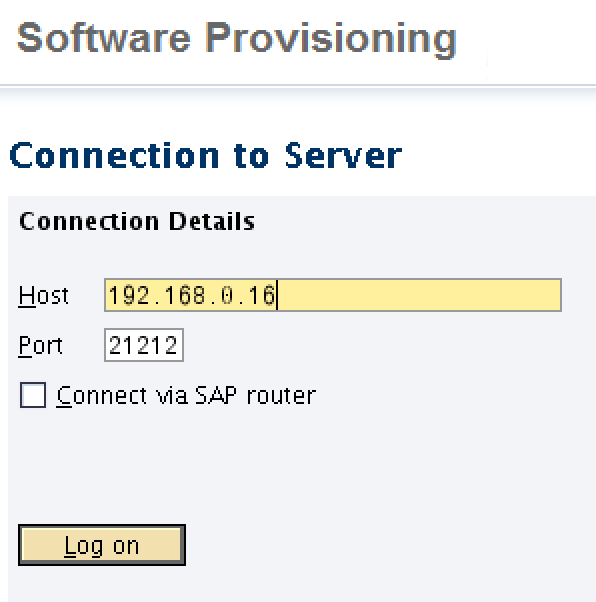Click on the 21212 port value
The height and width of the screenshot is (602, 596).
143,345
